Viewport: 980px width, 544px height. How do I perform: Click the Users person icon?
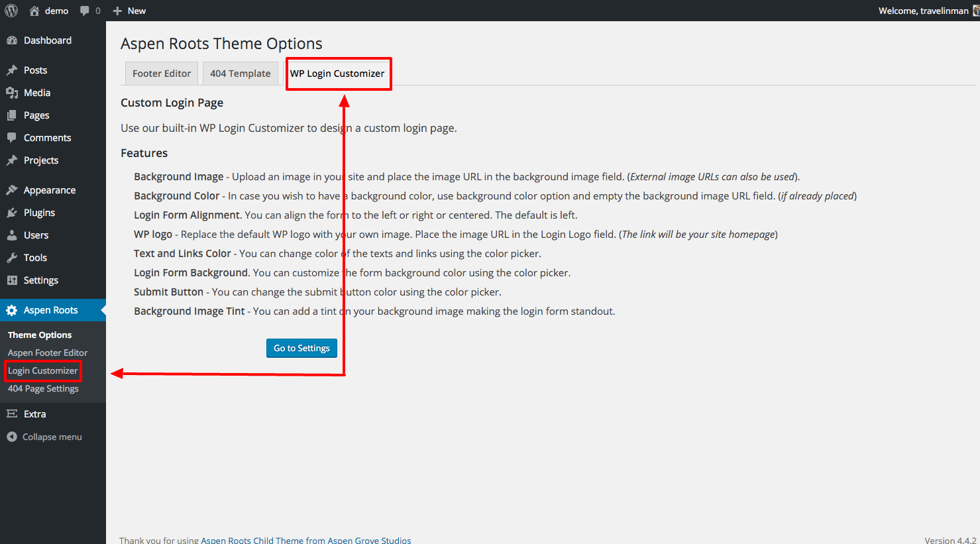(12, 235)
